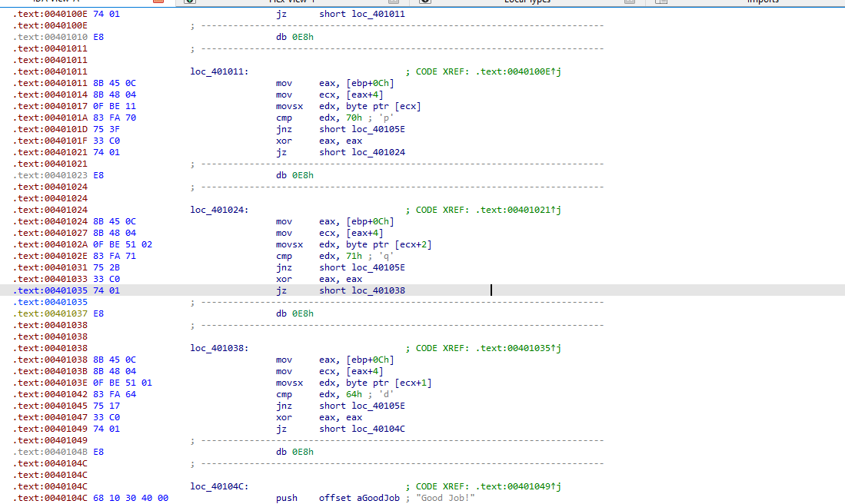Screen dimensions: 845x504
Task: Click the loc_401011 label definition line
Action: coord(219,71)
